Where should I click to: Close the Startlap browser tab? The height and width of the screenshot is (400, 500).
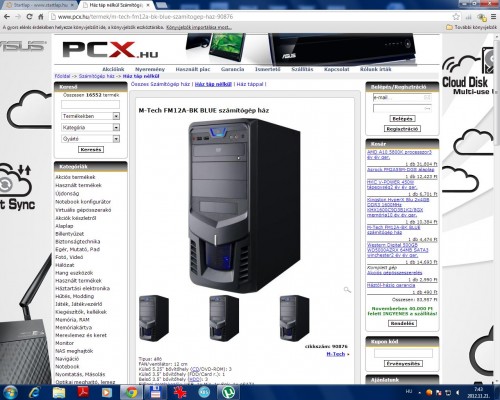point(72,5)
